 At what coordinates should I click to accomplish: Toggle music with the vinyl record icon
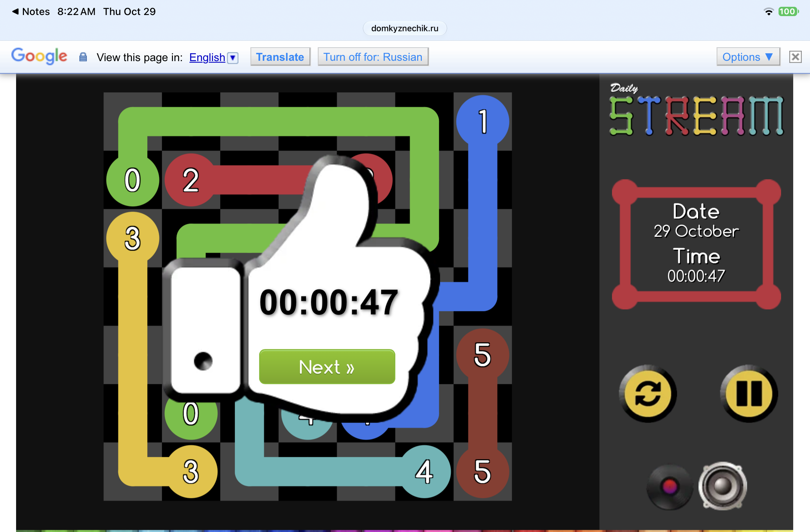669,487
